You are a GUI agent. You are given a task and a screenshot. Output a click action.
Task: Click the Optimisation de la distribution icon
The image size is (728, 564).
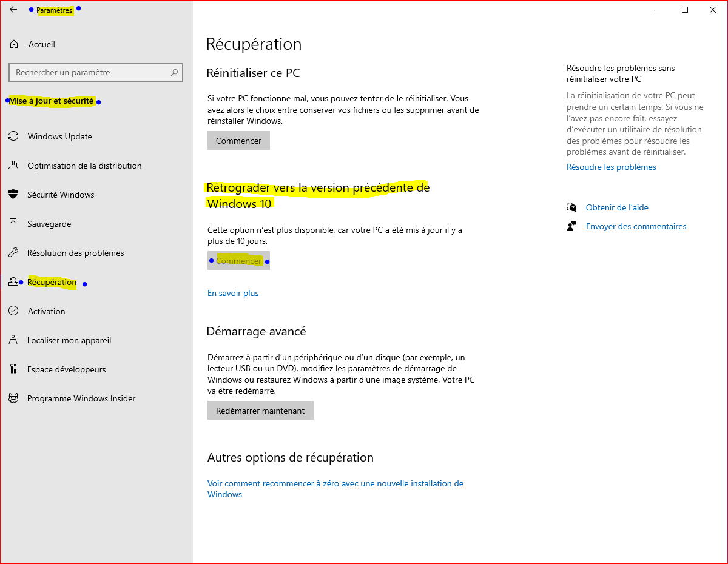13,166
